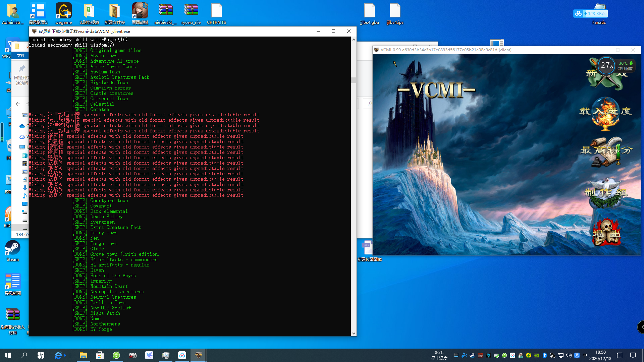Image resolution: width=644 pixels, height=362 pixels.
Task: Switch the 中 input method indicator
Action: tap(585, 355)
